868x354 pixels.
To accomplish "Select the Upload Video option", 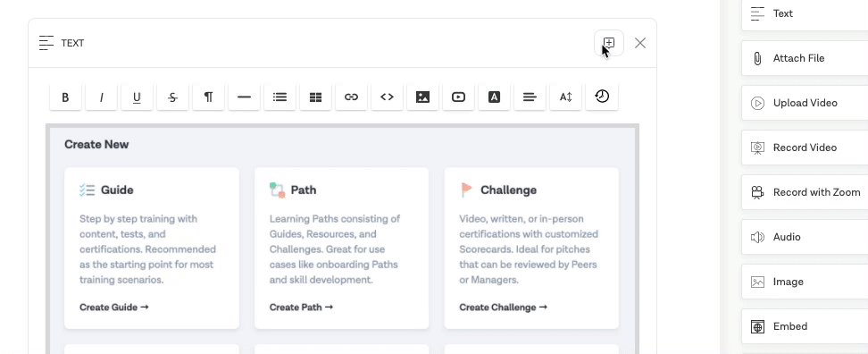I will point(805,103).
